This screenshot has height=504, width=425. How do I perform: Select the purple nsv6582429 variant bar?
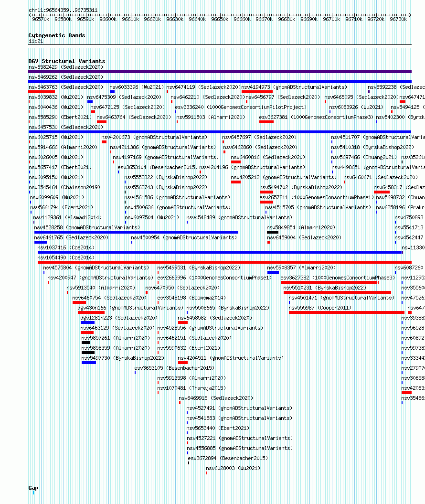pos(220,72)
